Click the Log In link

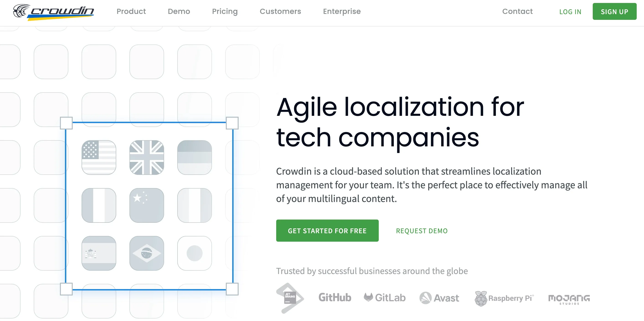pos(570,12)
